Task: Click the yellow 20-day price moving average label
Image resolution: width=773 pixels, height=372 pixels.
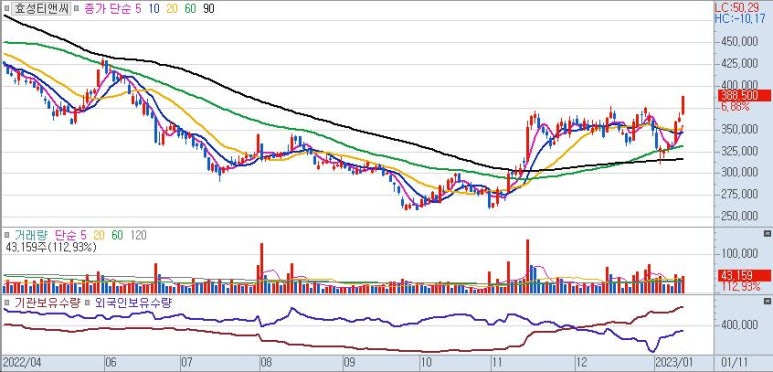Action: pos(172,8)
